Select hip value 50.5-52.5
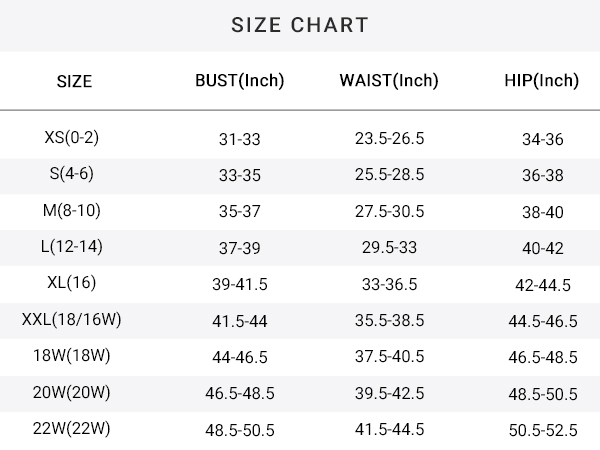 click(x=543, y=430)
